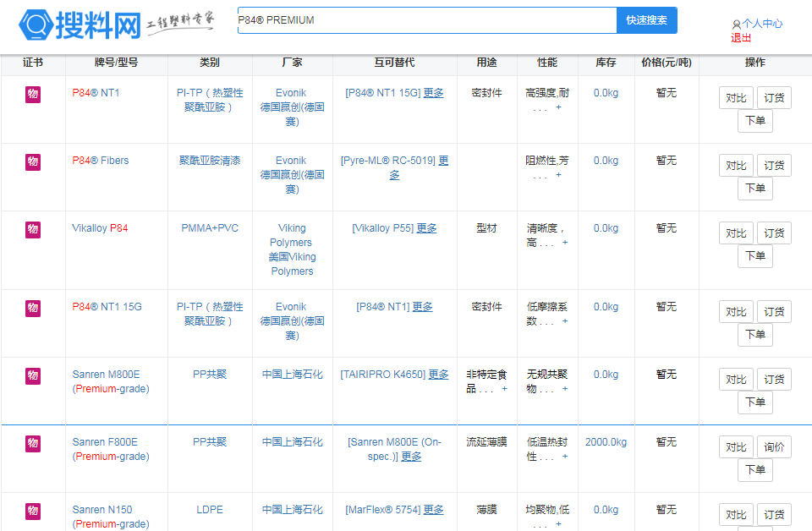Expand performance plus for Vikalloy P84

coord(565,243)
